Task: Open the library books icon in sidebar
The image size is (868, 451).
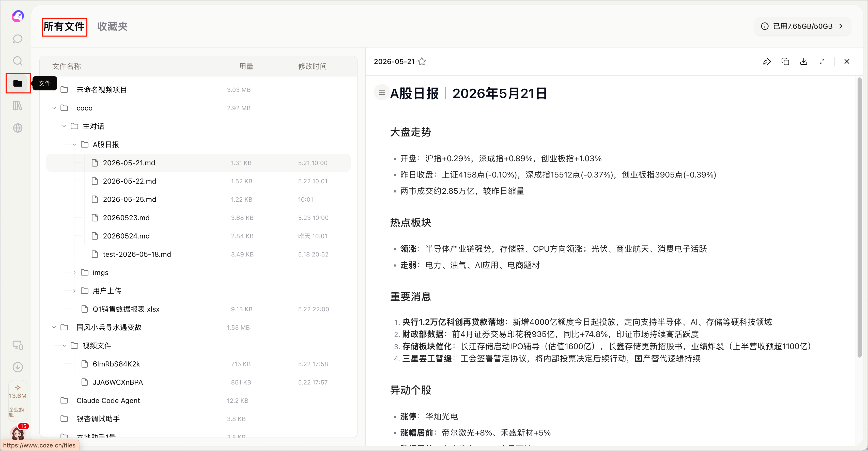Action: 18,106
